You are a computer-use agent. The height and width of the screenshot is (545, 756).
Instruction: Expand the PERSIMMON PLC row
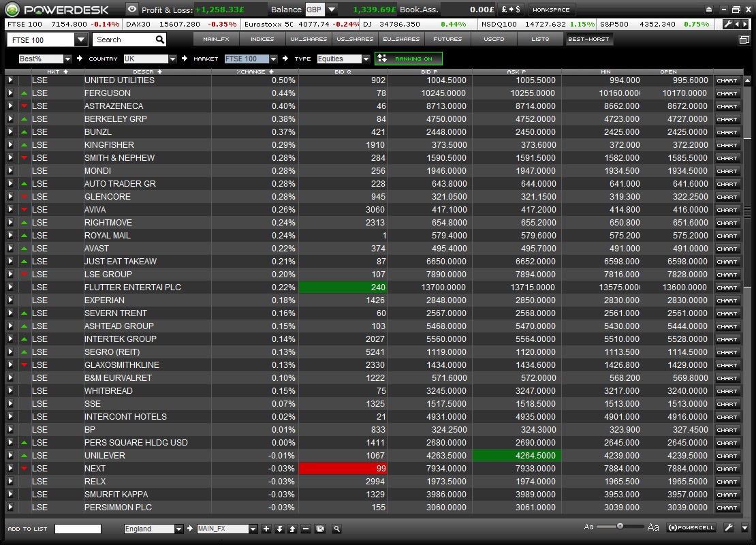click(x=10, y=508)
